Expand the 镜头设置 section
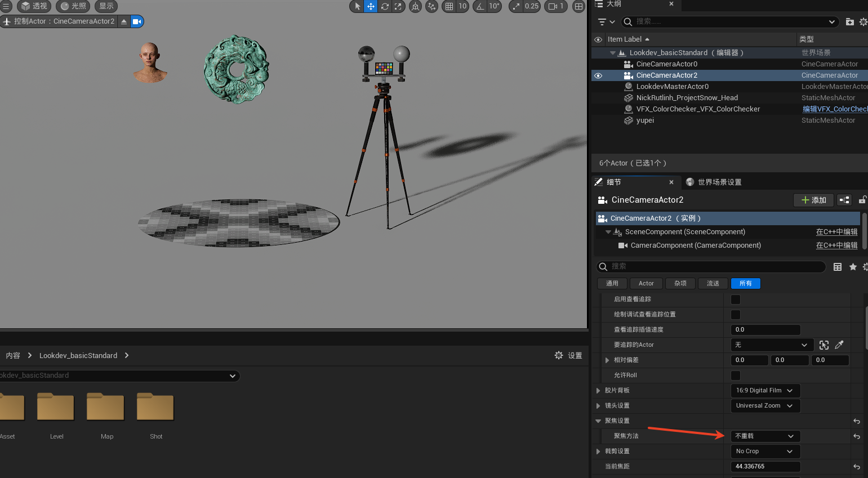Image resolution: width=868 pixels, height=478 pixels. click(598, 406)
